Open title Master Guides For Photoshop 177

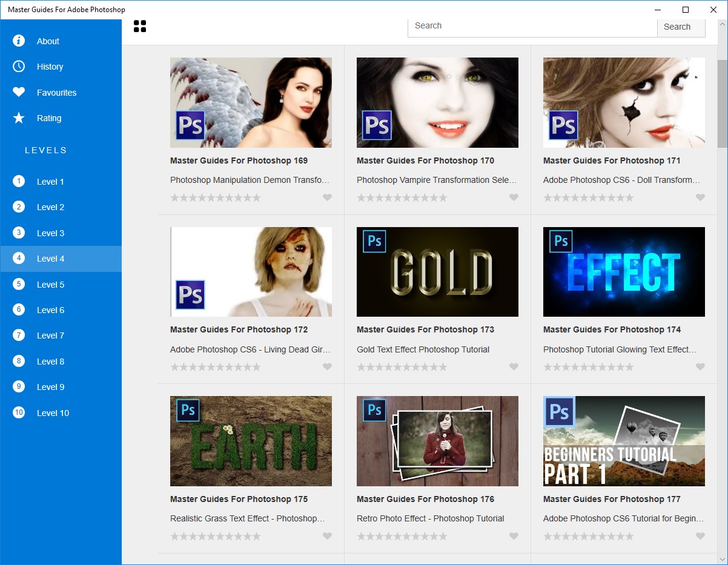point(612,499)
